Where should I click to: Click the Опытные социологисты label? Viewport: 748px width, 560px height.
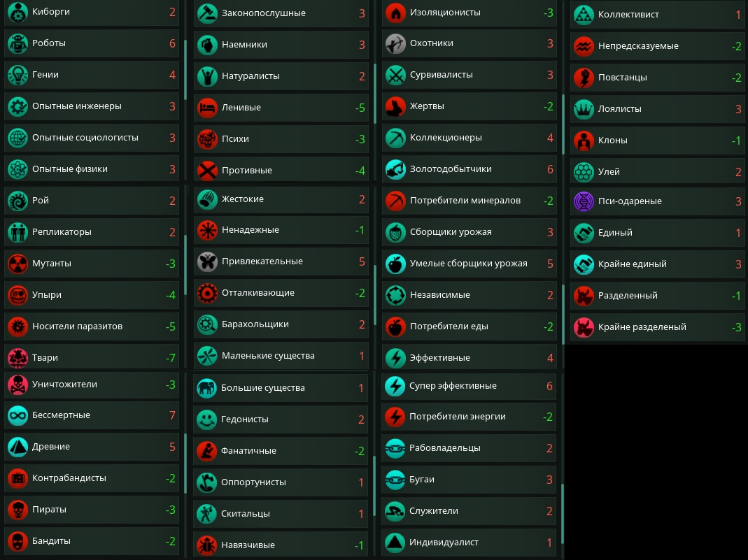tap(85, 138)
